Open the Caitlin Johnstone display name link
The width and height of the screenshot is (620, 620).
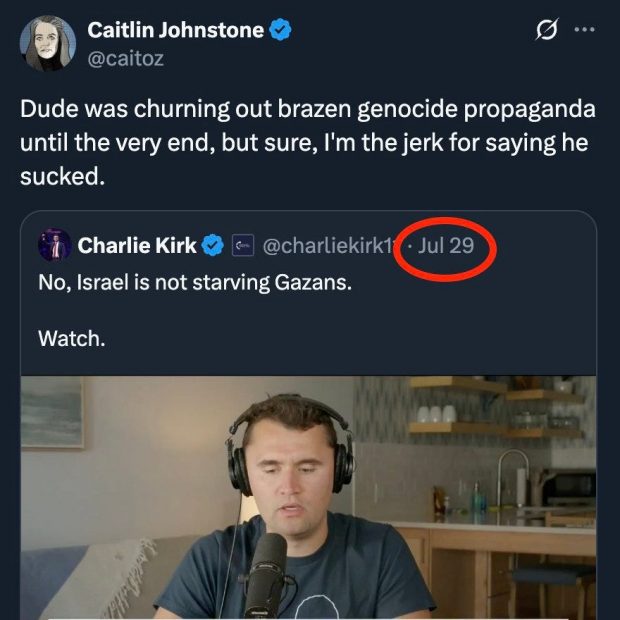click(175, 31)
